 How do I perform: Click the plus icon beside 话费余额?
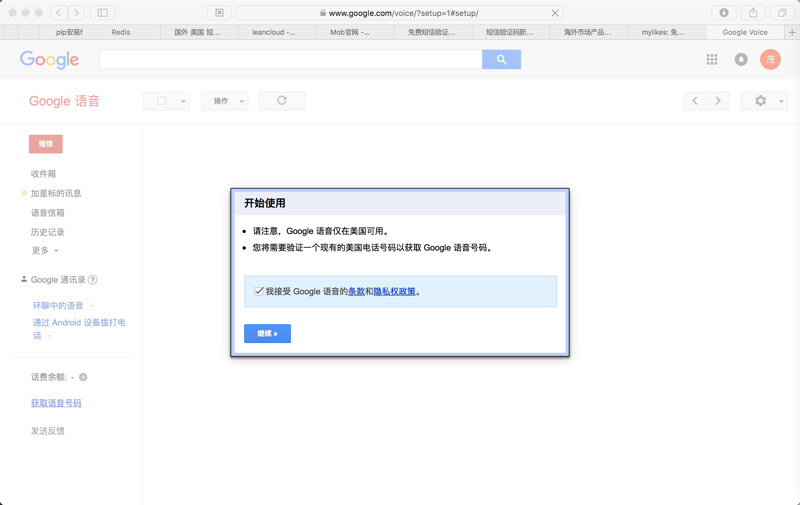pyautogui.click(x=83, y=377)
